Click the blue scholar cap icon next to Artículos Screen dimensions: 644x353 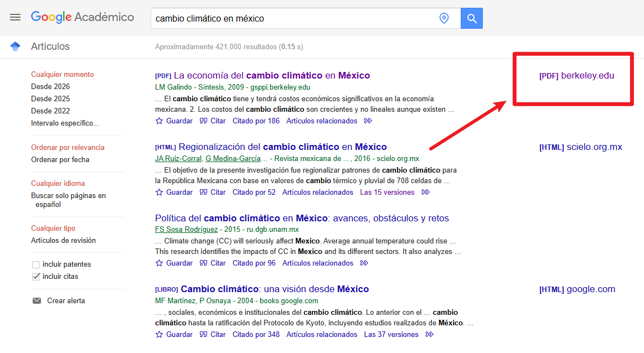pos(15,46)
